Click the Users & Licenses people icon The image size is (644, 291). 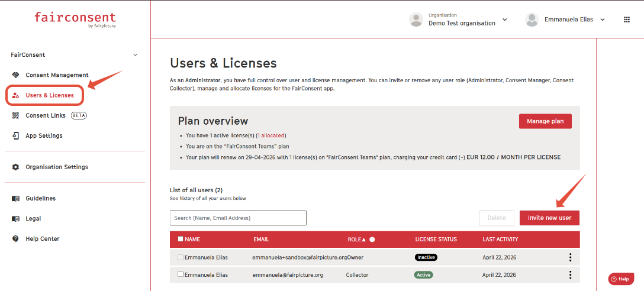pyautogui.click(x=15, y=96)
